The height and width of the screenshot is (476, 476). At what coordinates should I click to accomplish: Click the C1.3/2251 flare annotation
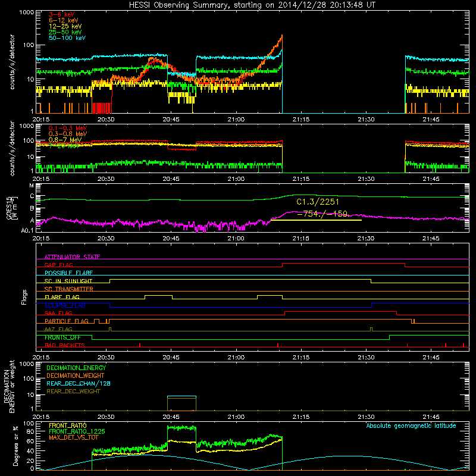(x=318, y=202)
